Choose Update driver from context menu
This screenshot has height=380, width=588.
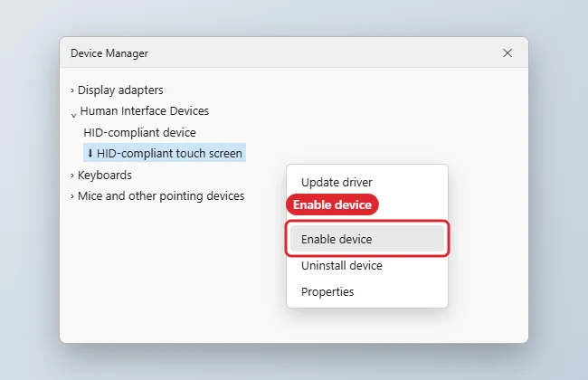tap(337, 183)
